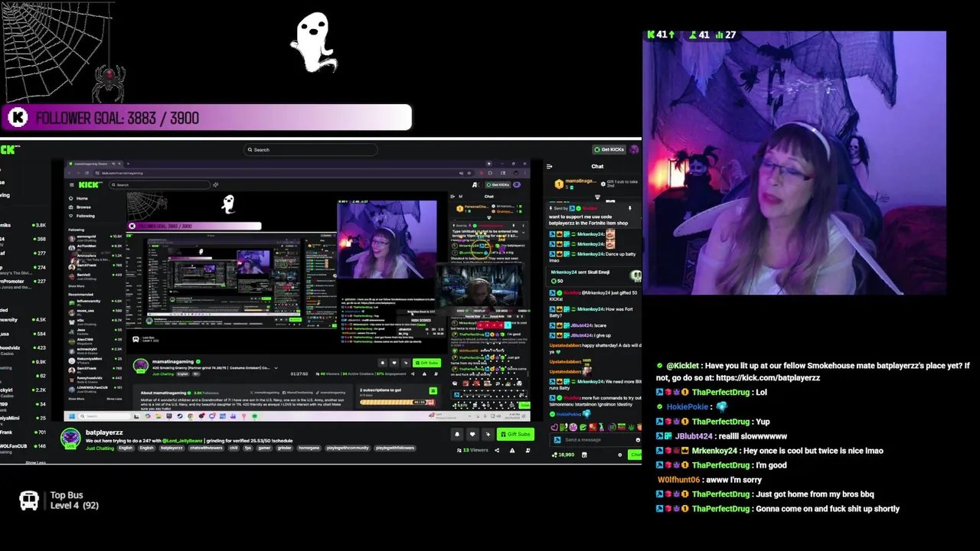Viewport: 980px width, 551px height.
Task: Select an emote from the quick emote row
Action: pyautogui.click(x=597, y=427)
